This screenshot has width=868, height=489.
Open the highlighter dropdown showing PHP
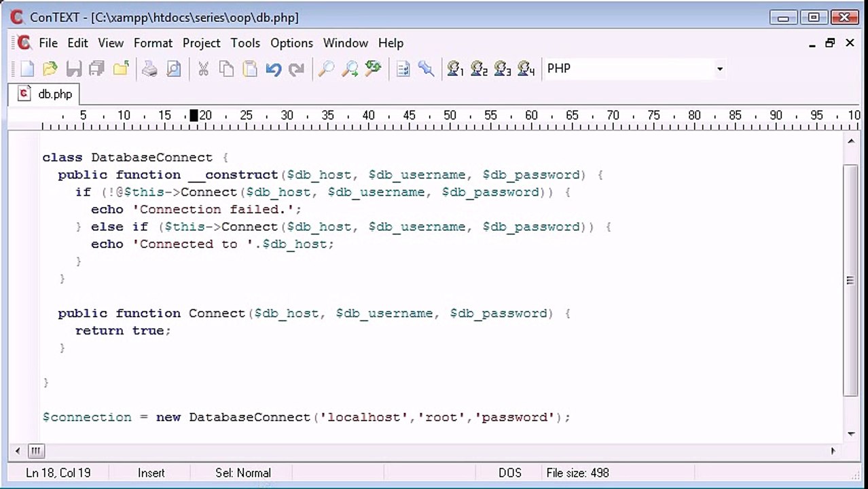[x=719, y=69]
